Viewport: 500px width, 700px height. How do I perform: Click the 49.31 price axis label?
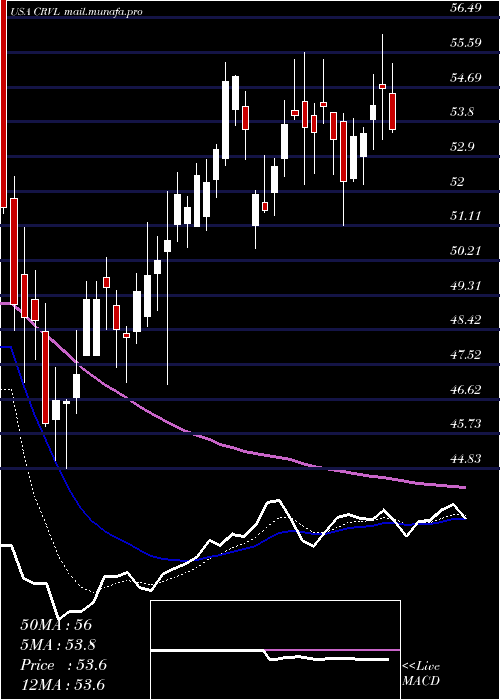coord(466,285)
